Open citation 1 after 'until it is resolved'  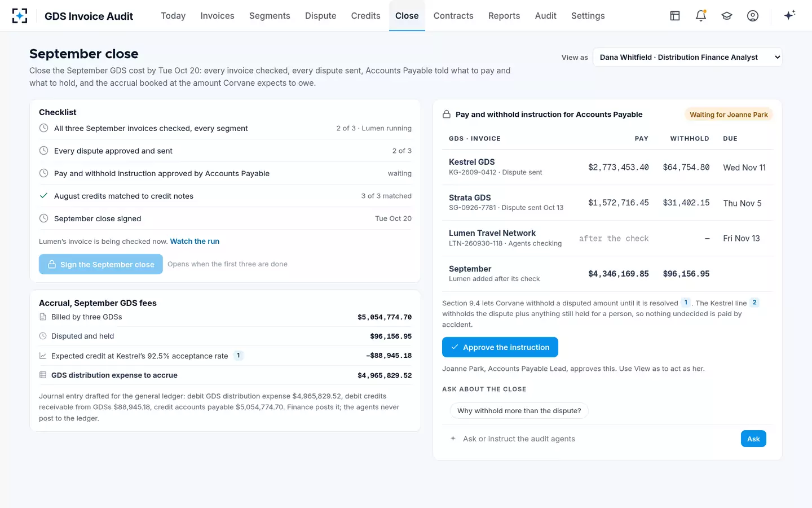(686, 303)
